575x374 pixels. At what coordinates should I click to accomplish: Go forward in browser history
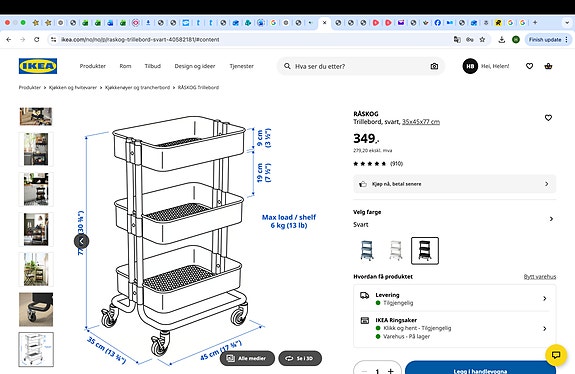pyautogui.click(x=22, y=39)
